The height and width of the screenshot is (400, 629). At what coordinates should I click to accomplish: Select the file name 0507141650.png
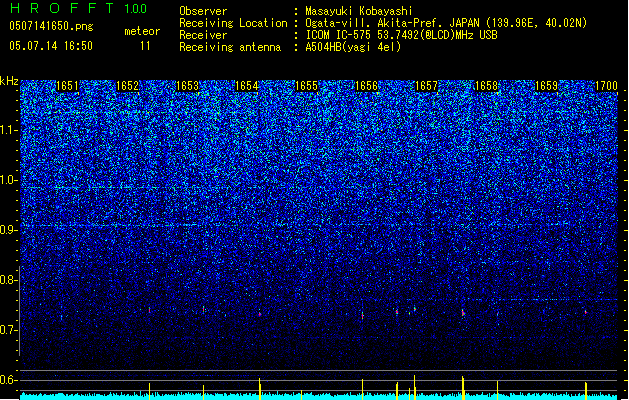[51, 26]
